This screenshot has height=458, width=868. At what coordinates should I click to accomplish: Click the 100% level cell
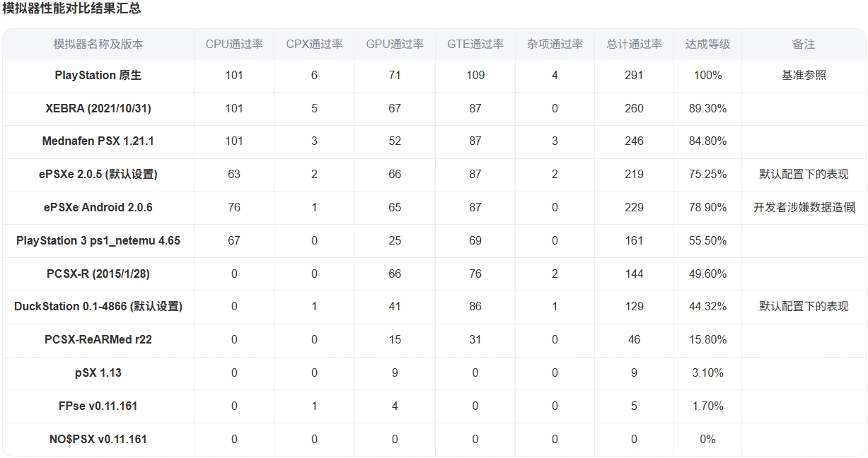pos(707,75)
